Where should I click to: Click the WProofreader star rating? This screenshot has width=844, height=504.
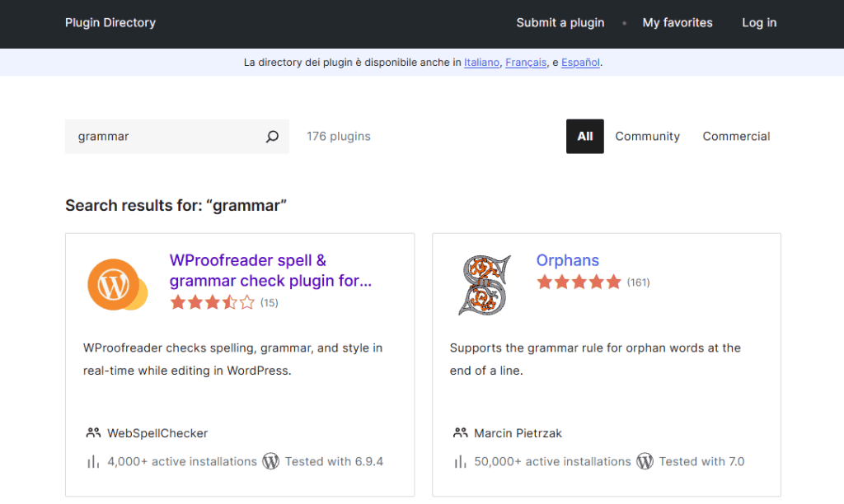point(213,302)
